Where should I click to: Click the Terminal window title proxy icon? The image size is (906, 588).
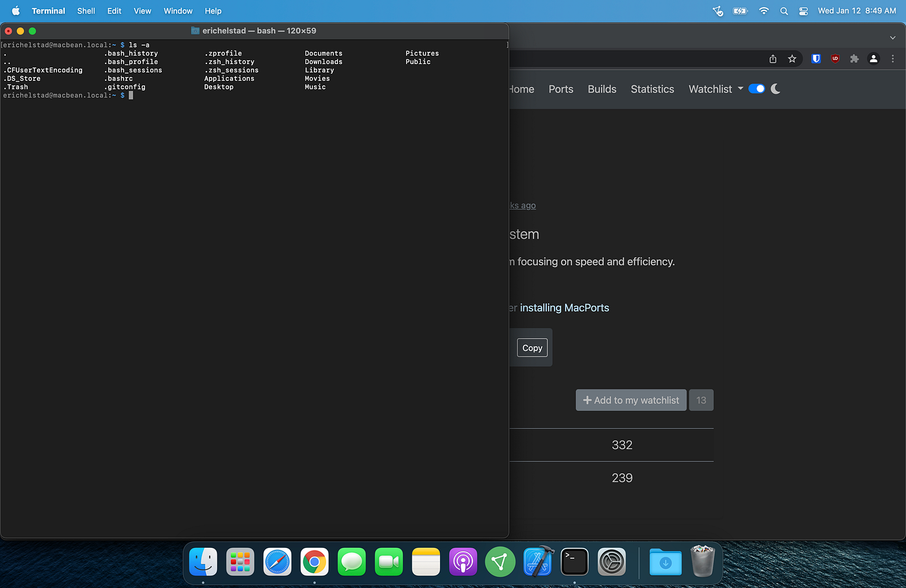point(195,30)
